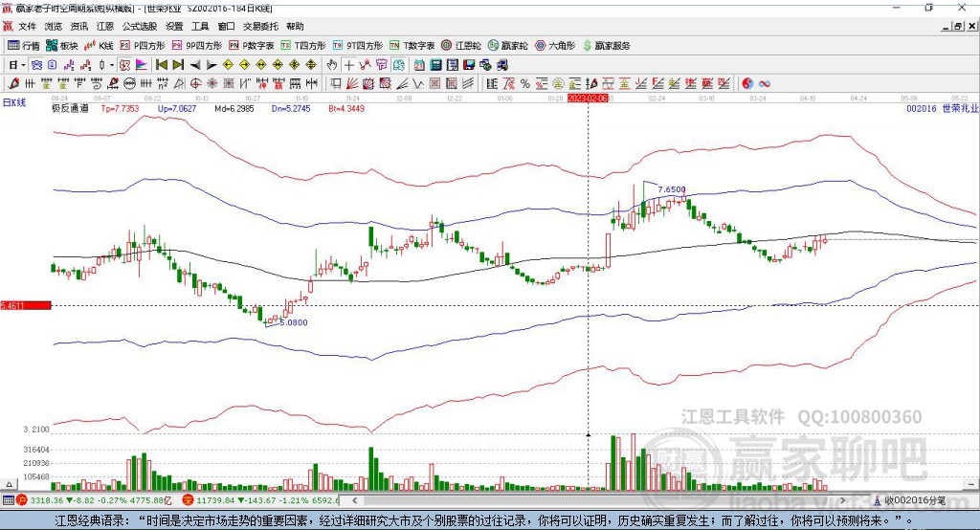Image resolution: width=980 pixels, height=530 pixels.
Task: Open the 赢家轮 wheel tool
Action: (508, 46)
